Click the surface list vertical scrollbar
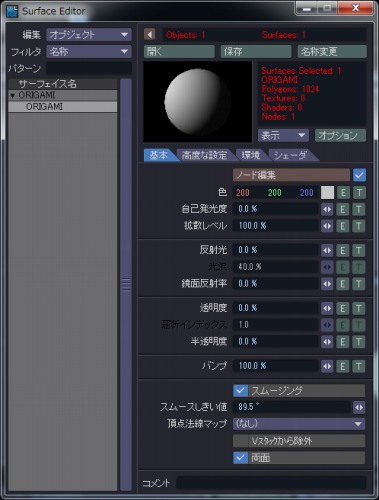Viewport: 379px width, 500px height. (x=126, y=284)
